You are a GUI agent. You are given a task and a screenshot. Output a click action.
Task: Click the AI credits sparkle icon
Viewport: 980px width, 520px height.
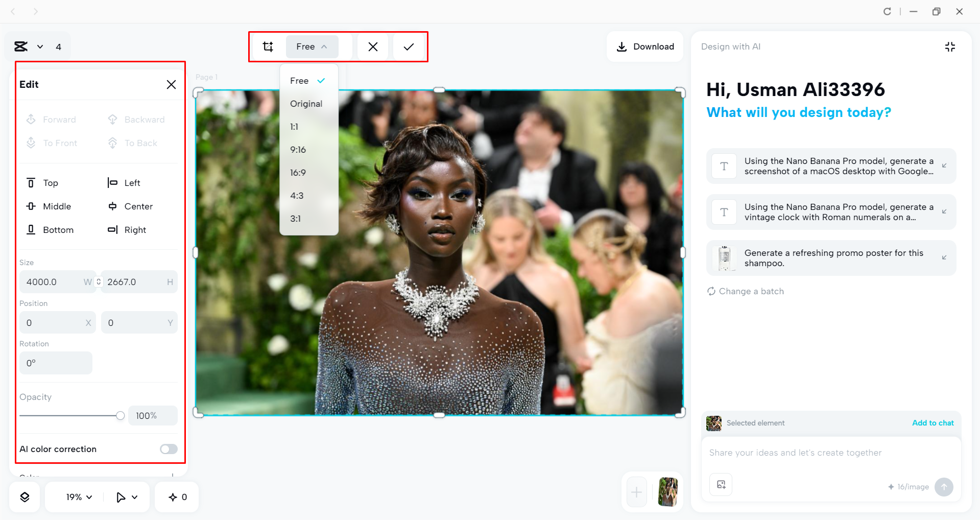tap(173, 497)
